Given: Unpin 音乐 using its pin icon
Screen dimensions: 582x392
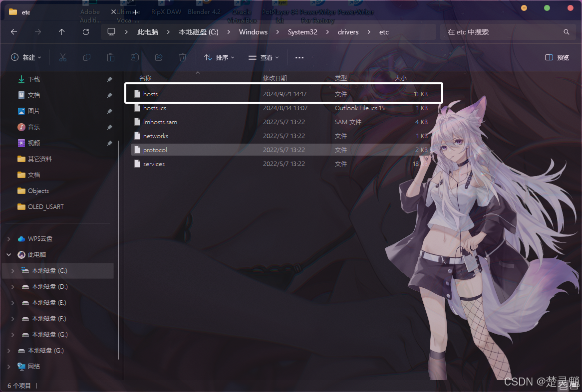Looking at the screenshot, I should tap(109, 127).
